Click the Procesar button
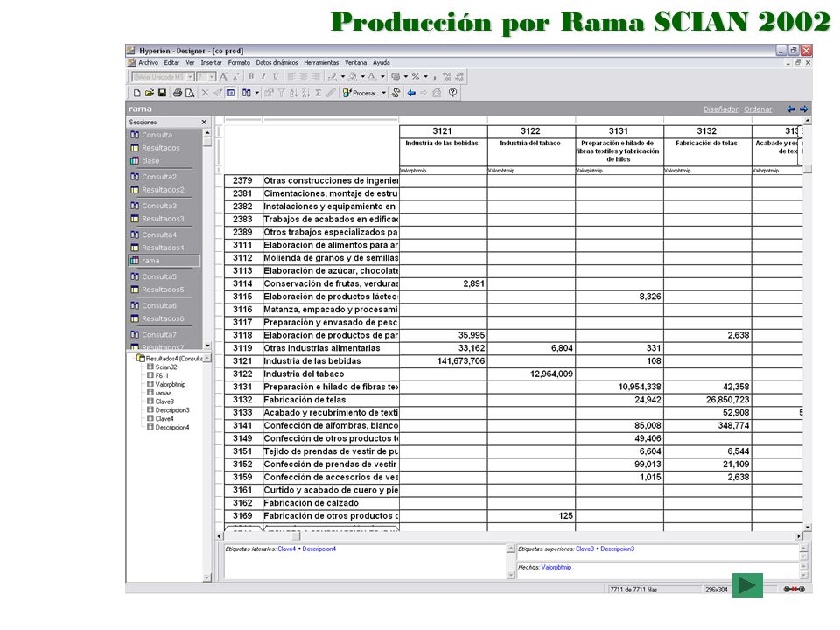 pos(360,93)
